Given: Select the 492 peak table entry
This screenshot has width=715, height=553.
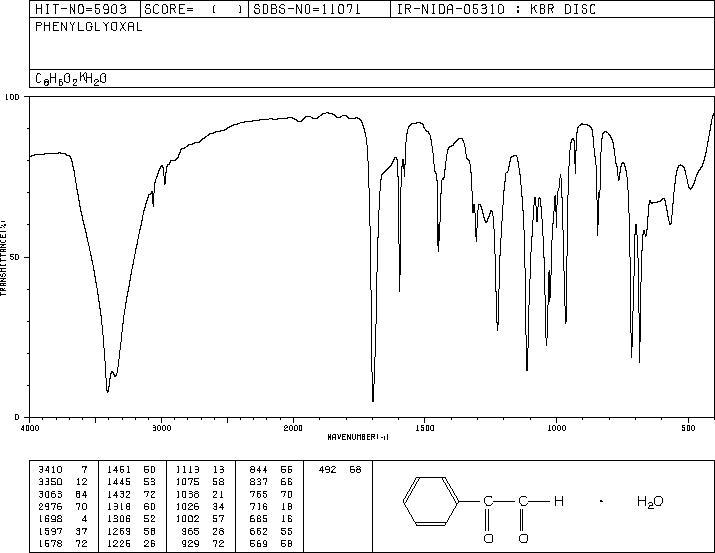Looking at the screenshot, I should point(340,470).
